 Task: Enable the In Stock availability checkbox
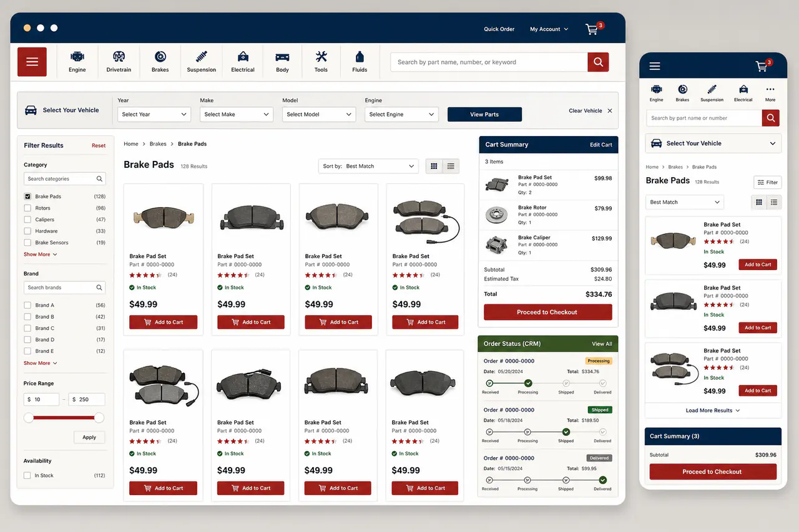[x=27, y=475]
